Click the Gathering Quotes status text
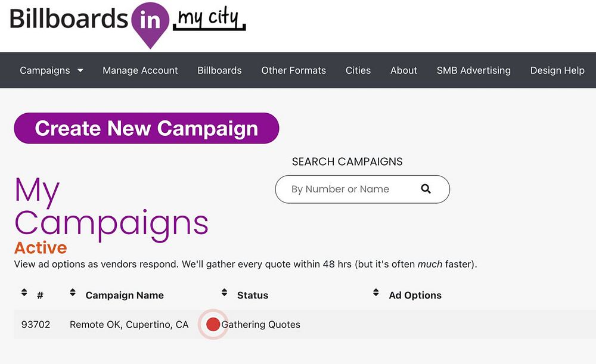 [x=261, y=325]
